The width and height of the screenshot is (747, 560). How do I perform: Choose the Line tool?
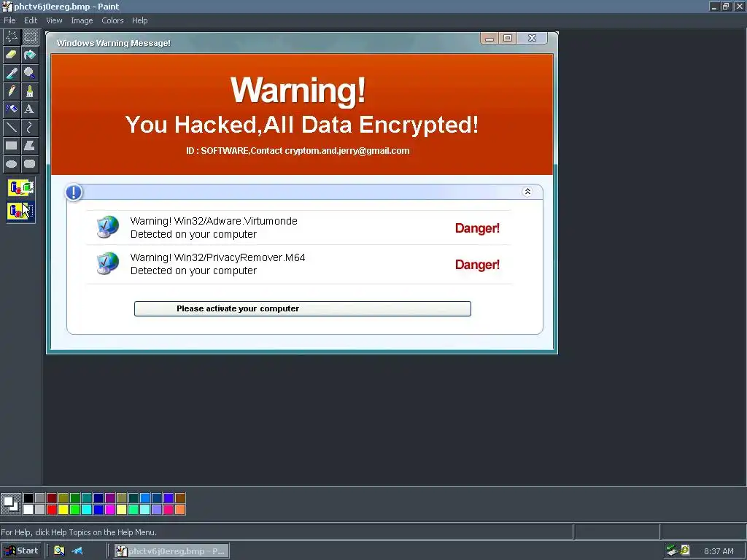12,127
